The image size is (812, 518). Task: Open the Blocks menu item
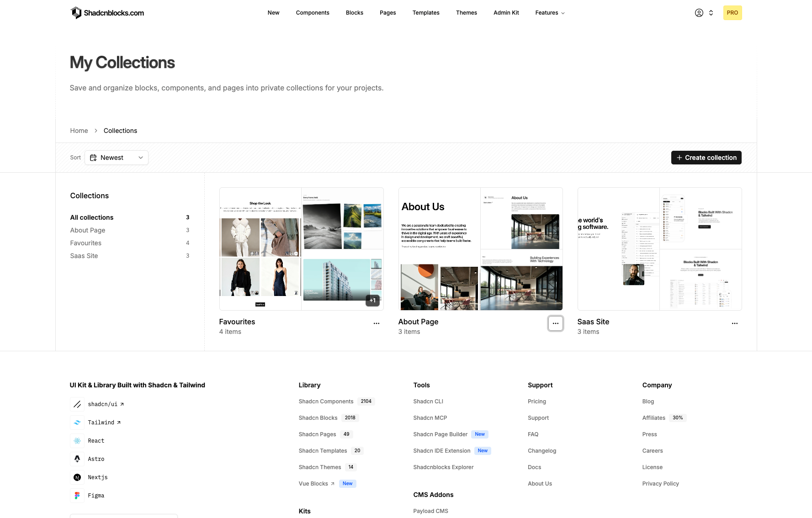pos(355,13)
